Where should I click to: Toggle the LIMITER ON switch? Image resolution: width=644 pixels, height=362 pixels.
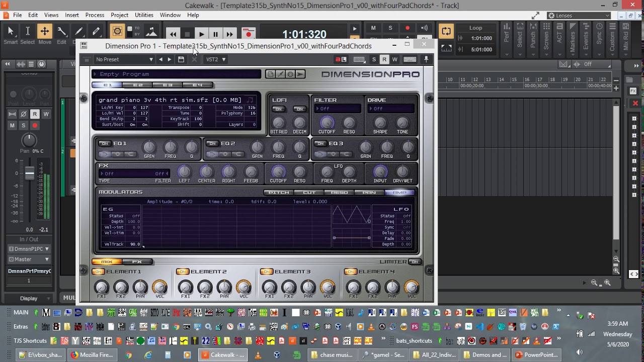pyautogui.click(x=414, y=262)
